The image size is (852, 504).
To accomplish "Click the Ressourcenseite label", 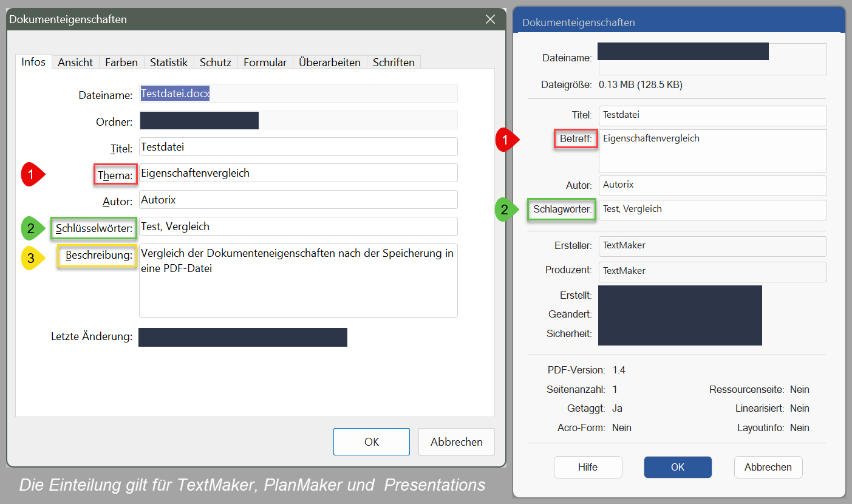I will (746, 389).
